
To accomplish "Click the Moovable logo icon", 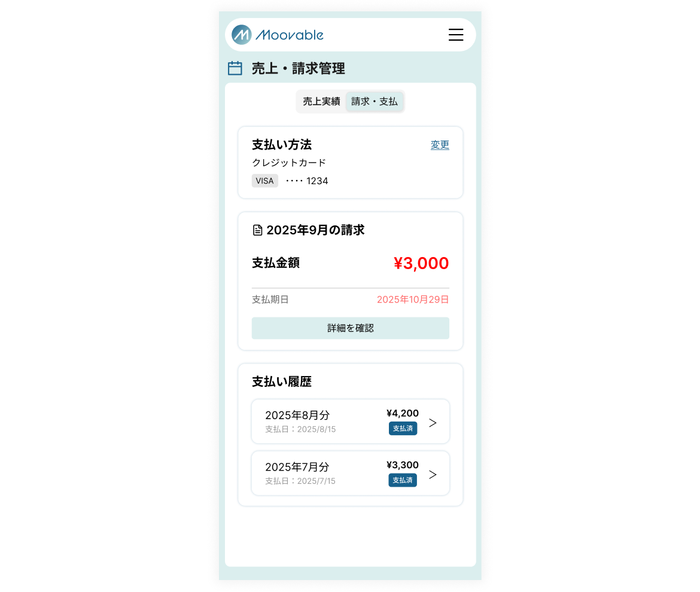I will 242,35.
